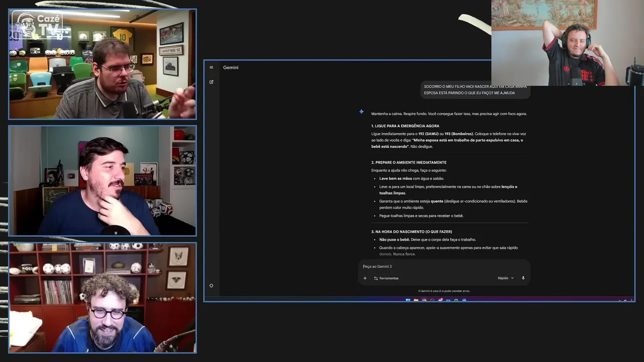Screen dimensions: 644x362
Task: Focus the 'Peça ao Gemini 3' prompt field
Action: coord(444,266)
